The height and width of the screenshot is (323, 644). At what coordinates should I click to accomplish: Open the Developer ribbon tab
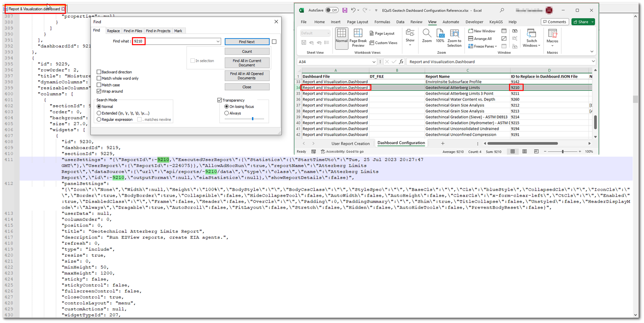click(x=474, y=22)
